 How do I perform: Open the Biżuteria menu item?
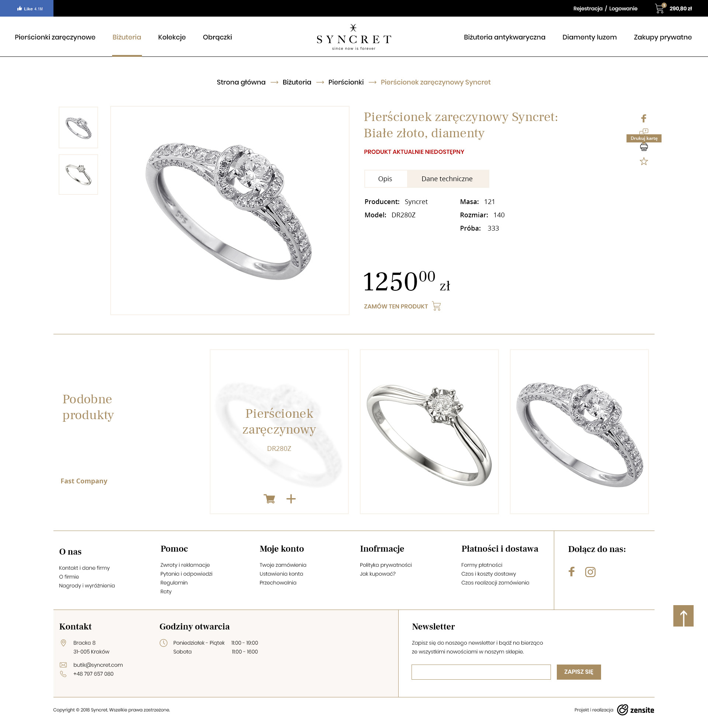tap(127, 37)
